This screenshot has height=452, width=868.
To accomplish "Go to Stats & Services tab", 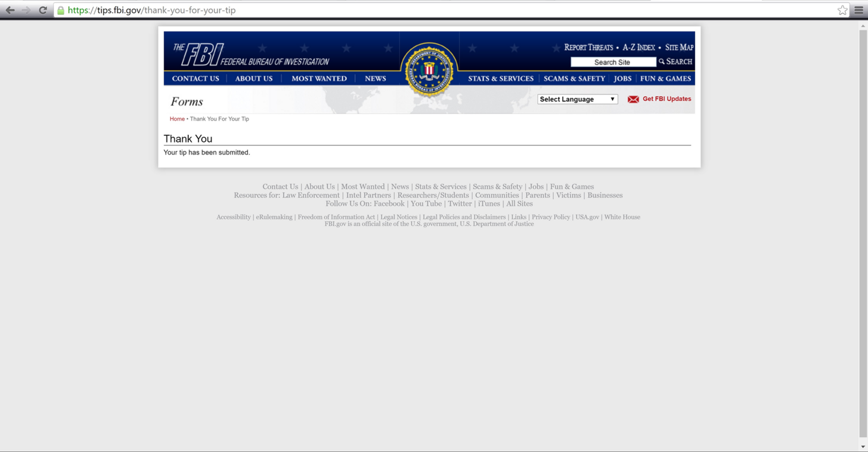I will pyautogui.click(x=501, y=78).
